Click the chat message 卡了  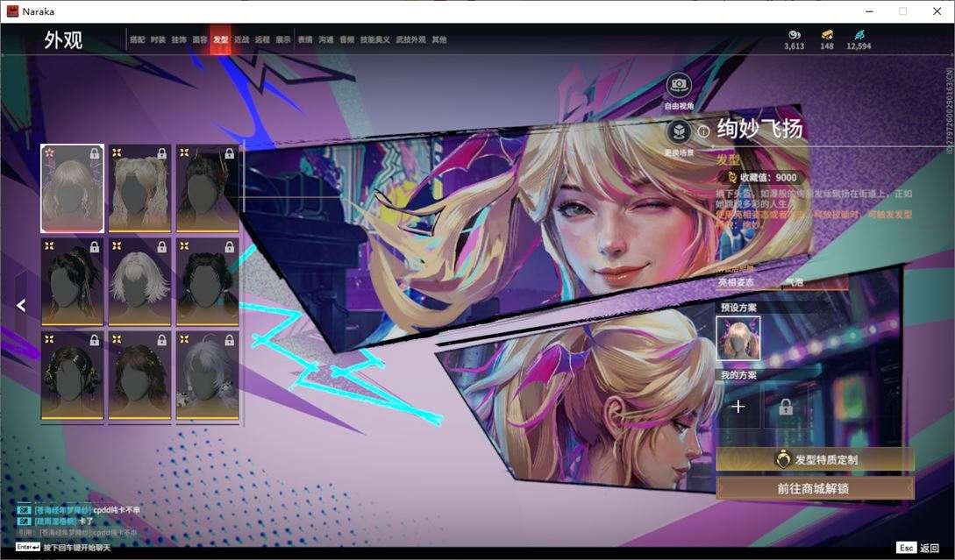85,521
